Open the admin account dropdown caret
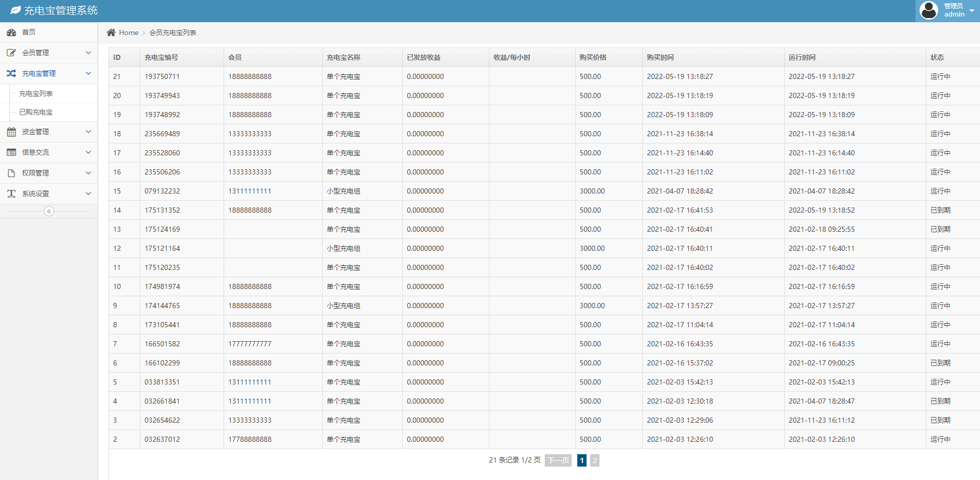The height and width of the screenshot is (480, 980). coord(972,11)
